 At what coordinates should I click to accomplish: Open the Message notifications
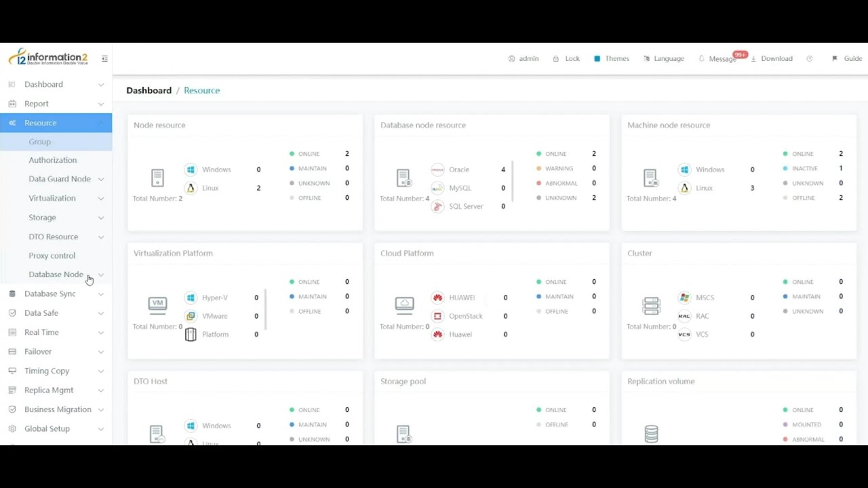point(717,59)
